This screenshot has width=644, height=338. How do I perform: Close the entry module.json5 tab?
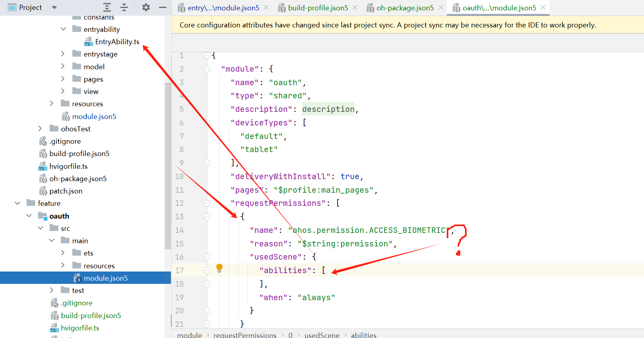[266, 8]
